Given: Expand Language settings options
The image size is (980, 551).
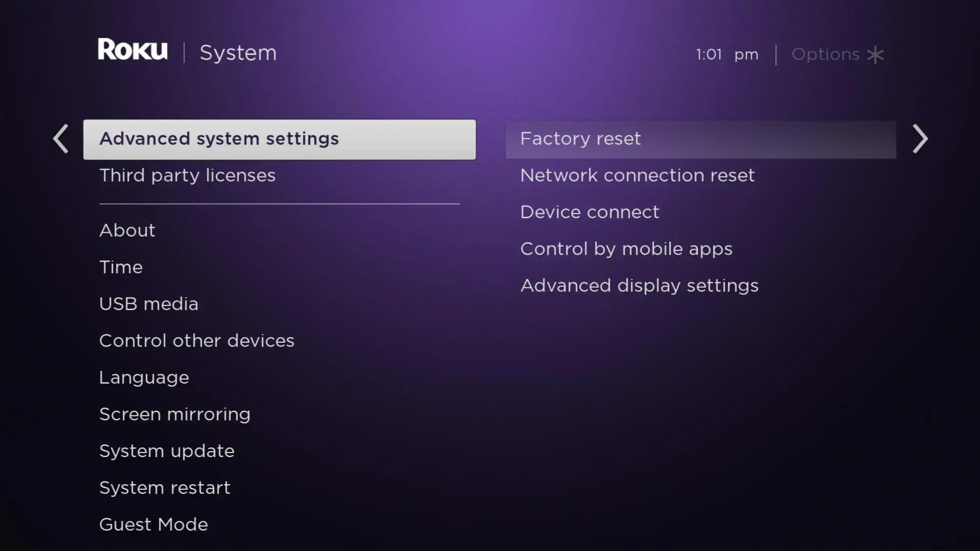Looking at the screenshot, I should 144,377.
